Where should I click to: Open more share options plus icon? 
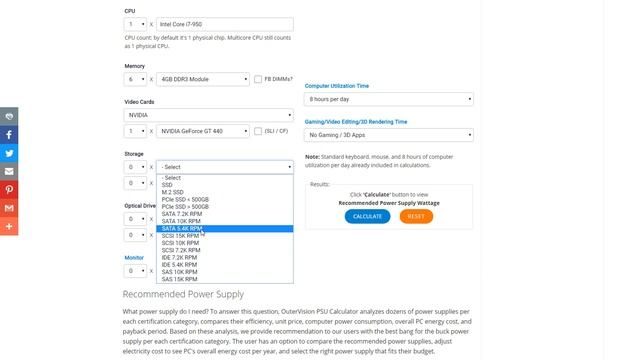(9, 227)
